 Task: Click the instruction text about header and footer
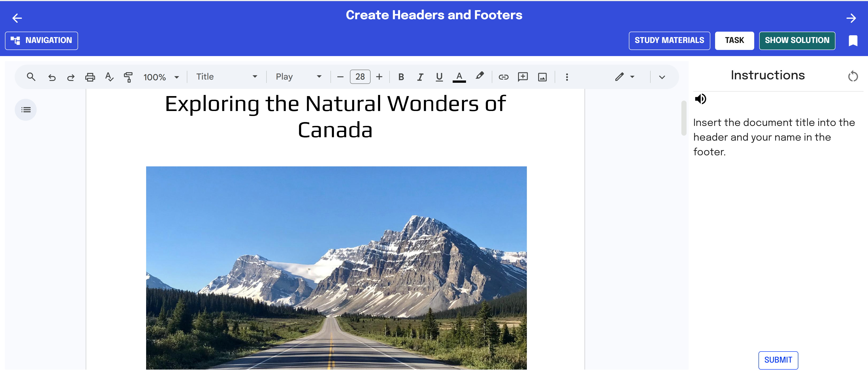point(774,137)
